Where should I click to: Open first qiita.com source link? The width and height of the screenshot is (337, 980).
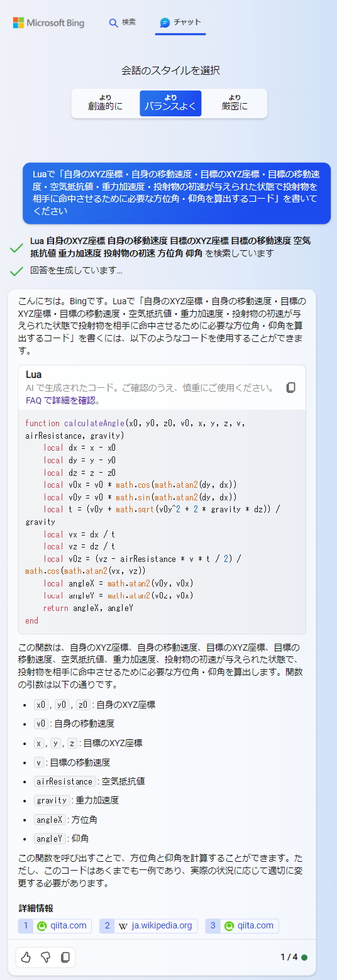click(x=55, y=926)
